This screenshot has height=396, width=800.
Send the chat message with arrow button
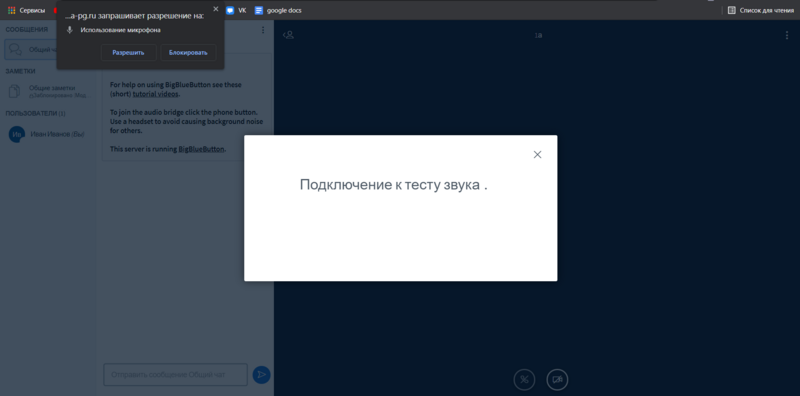(x=261, y=375)
